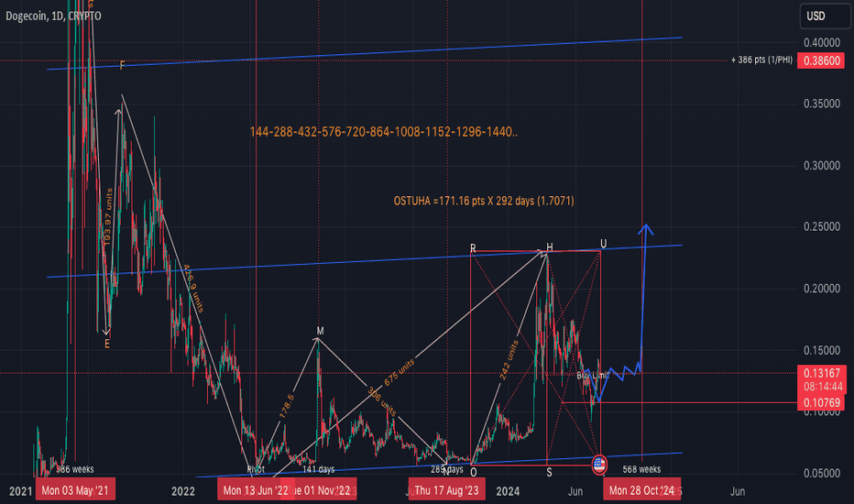Select the point label F
854x504 pixels.
pos(122,65)
